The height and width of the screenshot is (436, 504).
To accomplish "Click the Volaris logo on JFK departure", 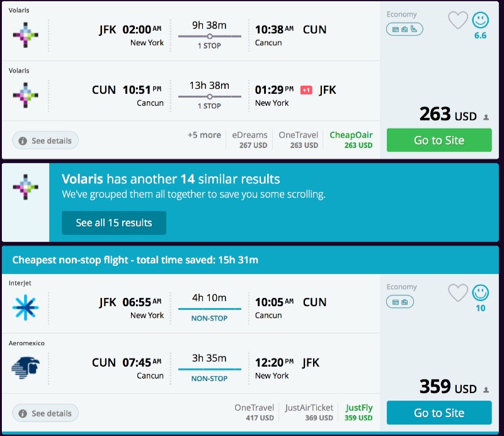I will click(x=25, y=35).
